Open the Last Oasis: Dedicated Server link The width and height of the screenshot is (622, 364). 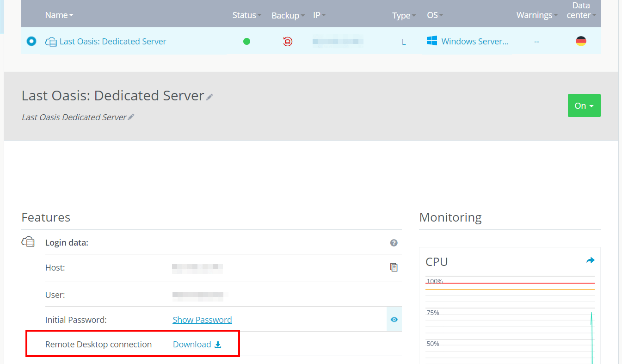coord(113,42)
